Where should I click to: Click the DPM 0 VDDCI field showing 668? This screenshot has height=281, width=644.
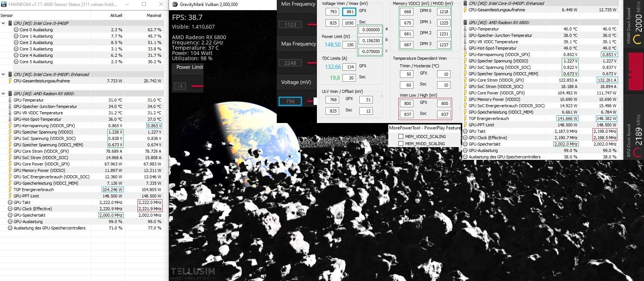pyautogui.click(x=407, y=12)
